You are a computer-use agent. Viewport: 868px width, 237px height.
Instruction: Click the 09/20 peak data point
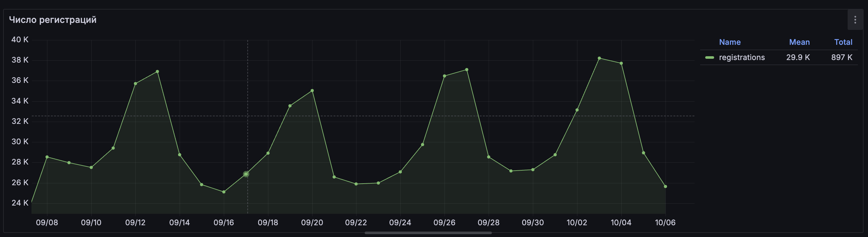312,91
